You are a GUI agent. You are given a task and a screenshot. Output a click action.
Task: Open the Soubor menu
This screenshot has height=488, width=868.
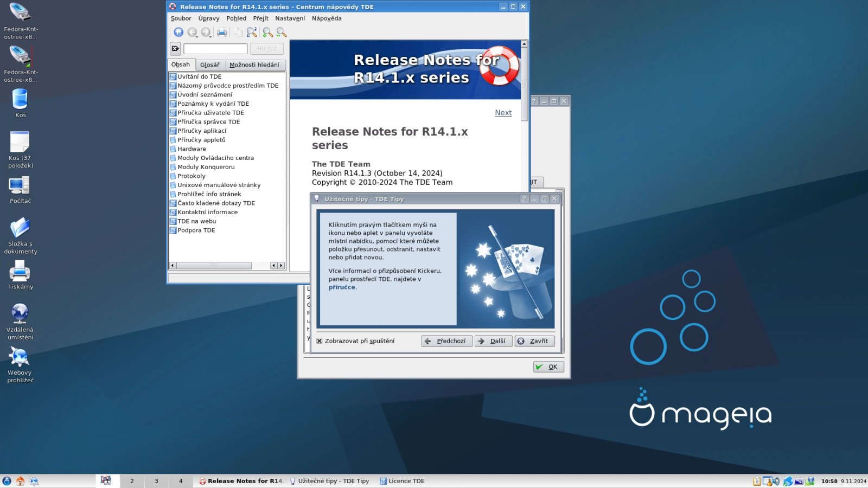tap(181, 18)
